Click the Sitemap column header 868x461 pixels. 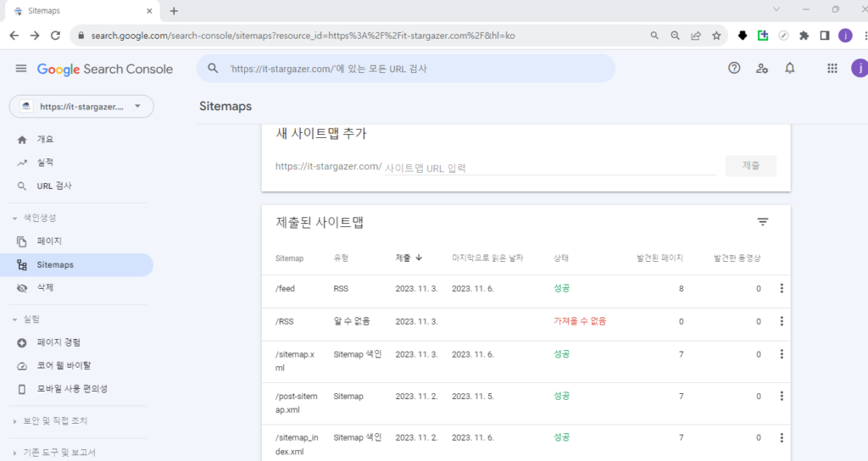pos(290,258)
